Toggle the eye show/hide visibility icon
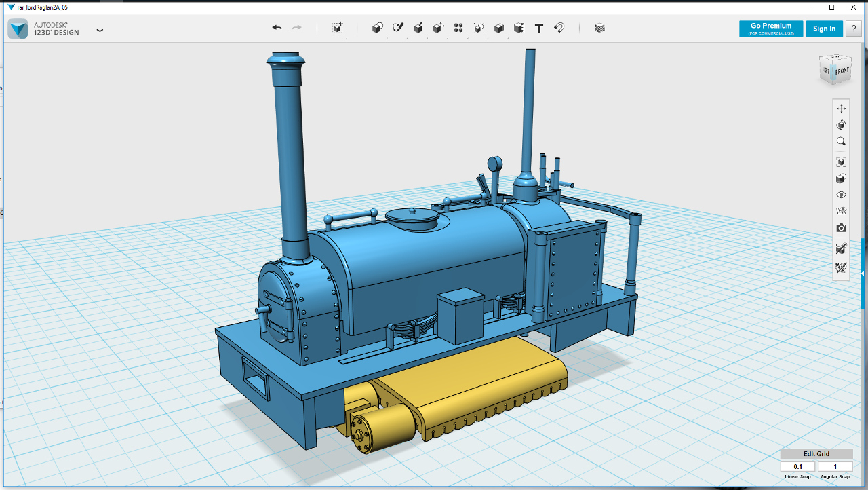Screen dimensions: 868x490 tap(841, 195)
